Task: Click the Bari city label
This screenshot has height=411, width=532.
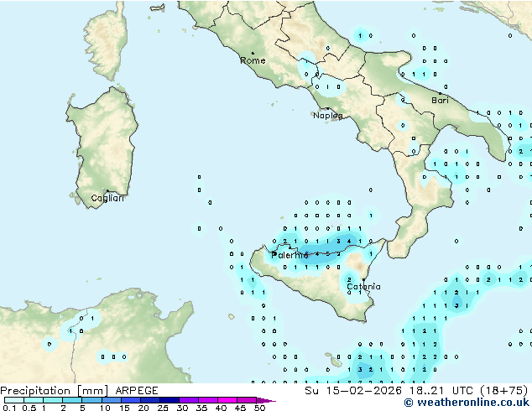Action: (x=440, y=100)
